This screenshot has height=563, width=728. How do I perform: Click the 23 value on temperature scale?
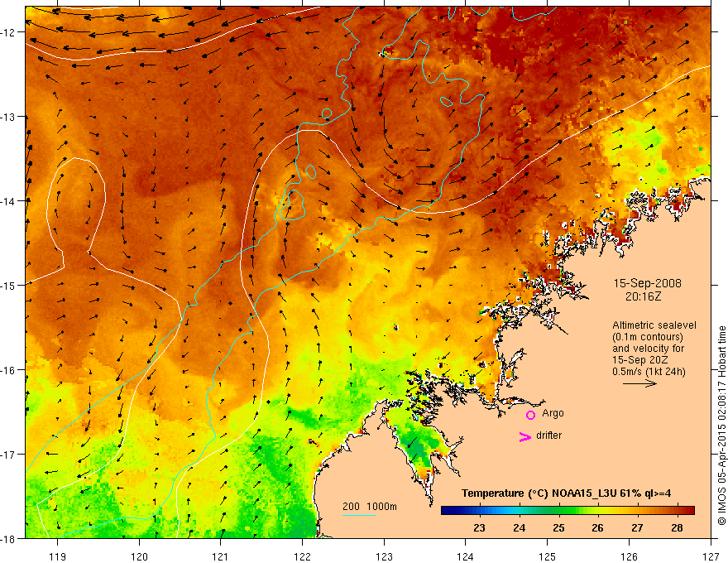pyautogui.click(x=479, y=527)
